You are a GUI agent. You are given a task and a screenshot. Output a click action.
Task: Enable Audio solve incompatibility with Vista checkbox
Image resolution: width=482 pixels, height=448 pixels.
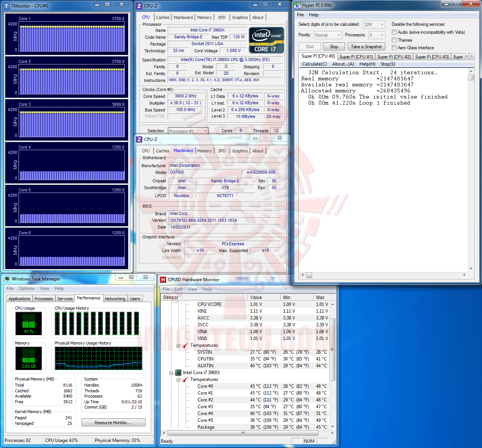(x=394, y=32)
